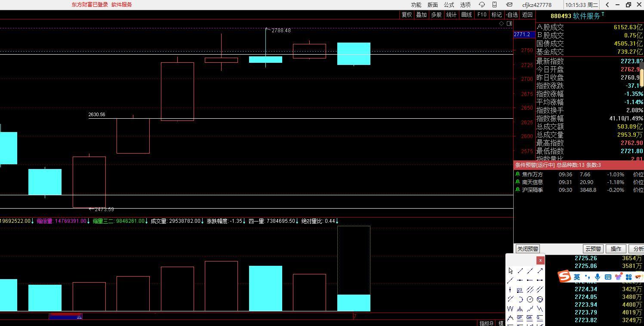This screenshot has width=644, height=326.
Task: Remove from watchlist with -自选
Action: tap(512, 15)
